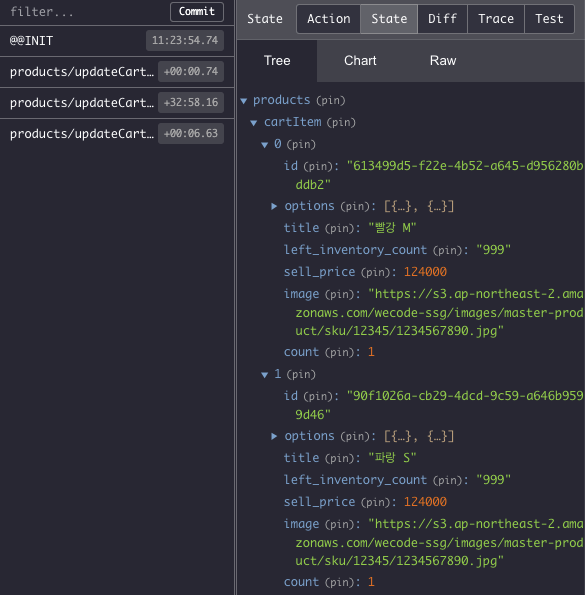Click second item's left_inventory_count value "999"
This screenshot has width=585, height=595.
(x=493, y=480)
